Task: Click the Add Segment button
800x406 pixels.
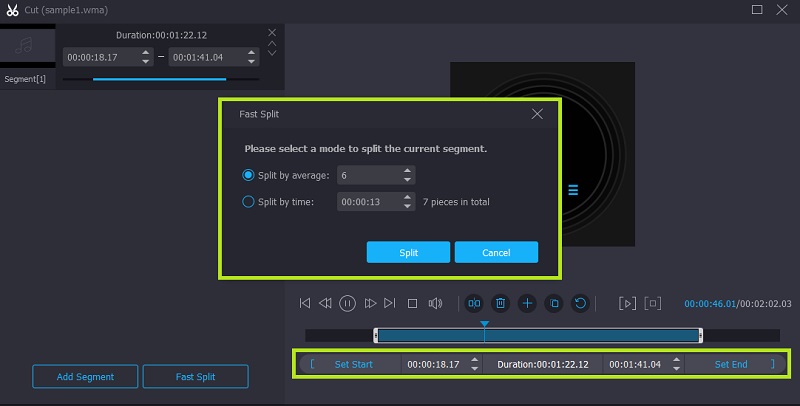Action: (83, 377)
